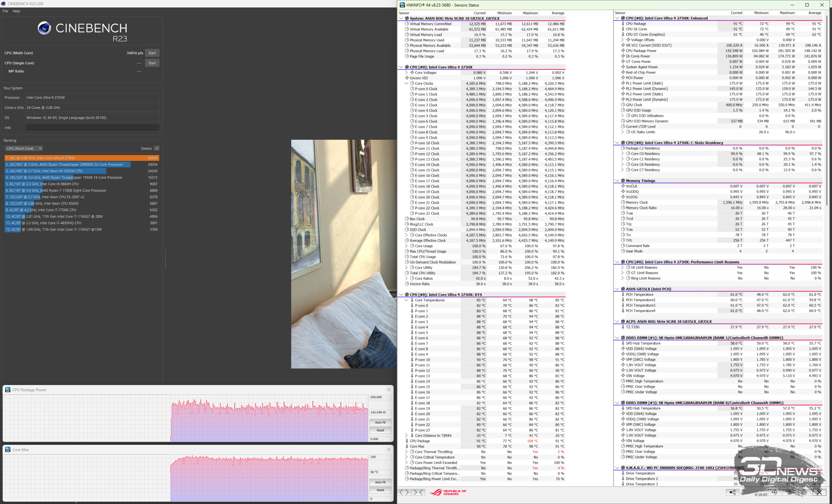Expand Core Distance to TjMAX row
Viewport: 832px width, 504px height.
click(406, 435)
